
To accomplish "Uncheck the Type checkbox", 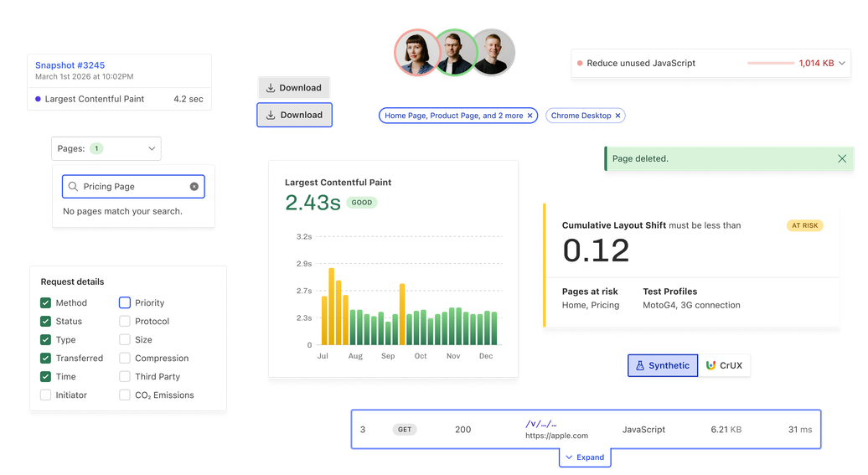I will (45, 339).
